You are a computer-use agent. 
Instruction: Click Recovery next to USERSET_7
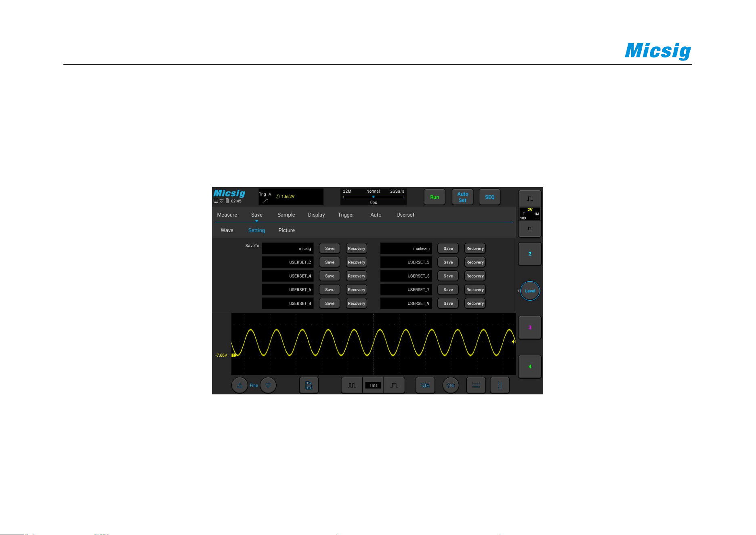[475, 290]
